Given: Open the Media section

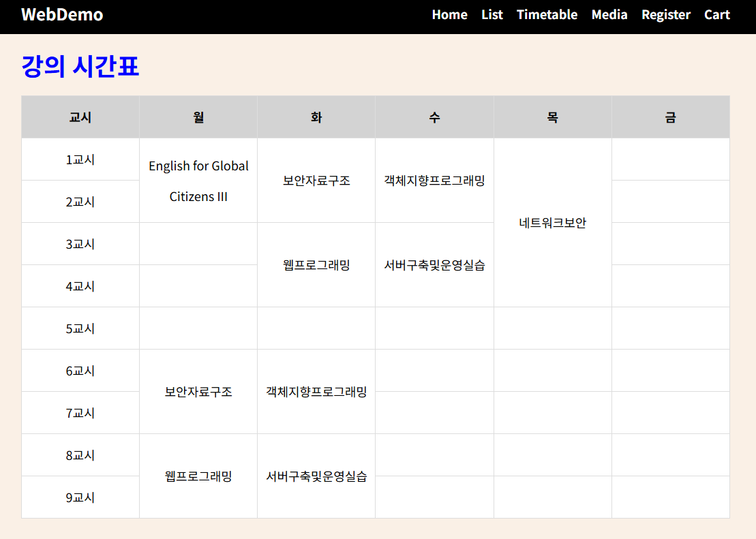Looking at the screenshot, I should (x=609, y=14).
